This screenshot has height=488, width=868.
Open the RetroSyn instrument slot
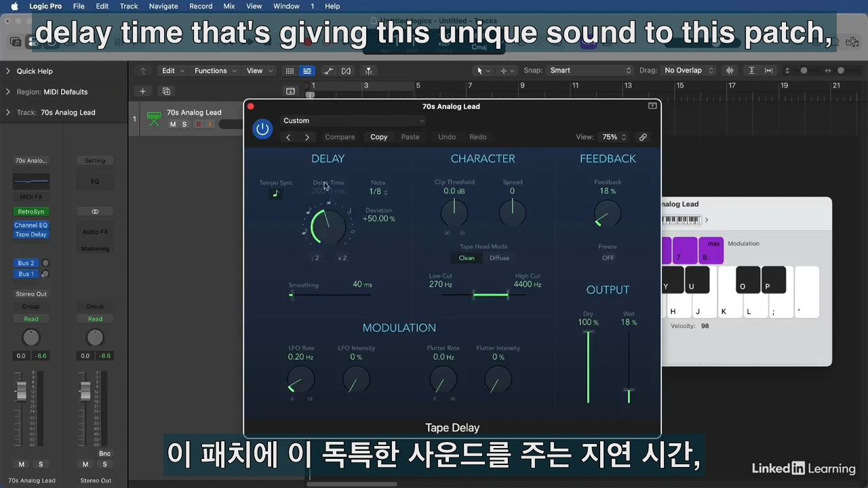tap(31, 211)
